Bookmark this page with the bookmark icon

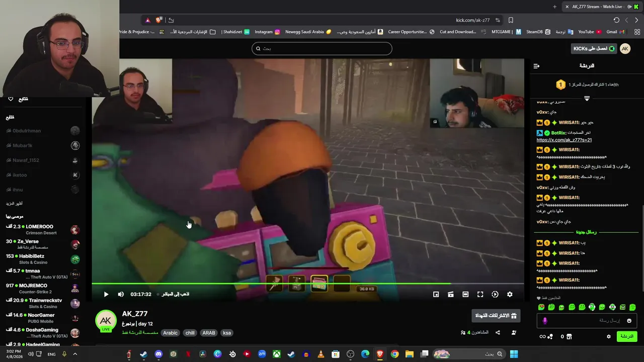coord(511,20)
